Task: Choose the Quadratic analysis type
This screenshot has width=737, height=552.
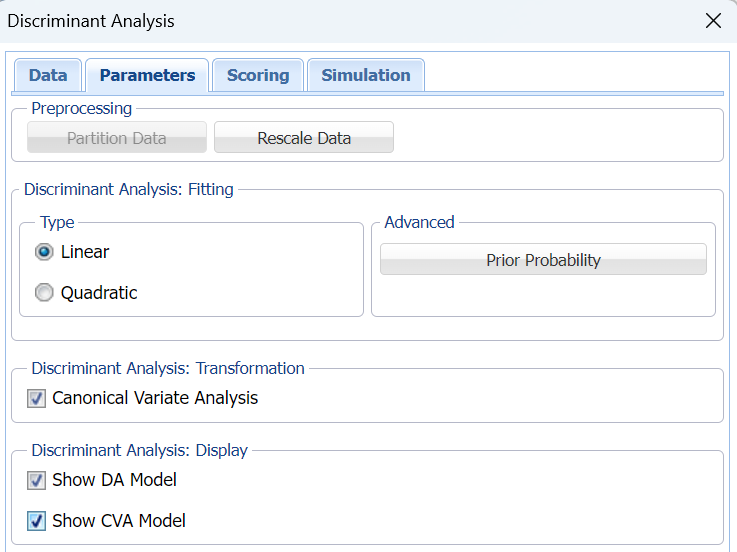Action: click(44, 293)
